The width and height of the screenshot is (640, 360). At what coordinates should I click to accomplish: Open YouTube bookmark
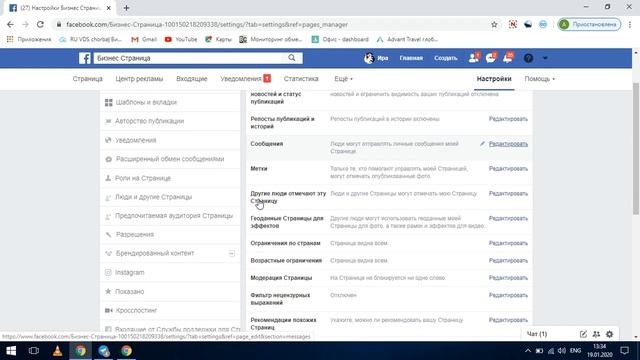point(181,39)
